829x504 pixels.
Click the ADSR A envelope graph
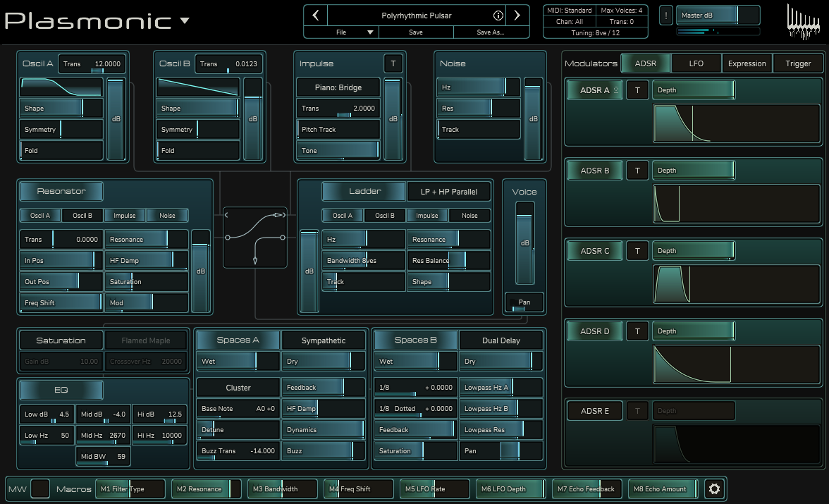[737, 125]
